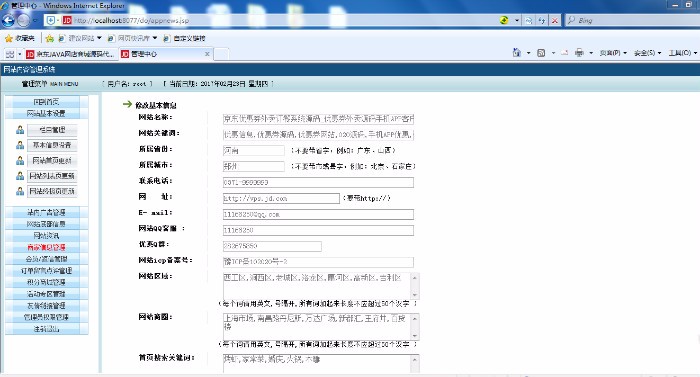This screenshot has width=700, height=377.
Task: Open the recent pages dropdown next to Forward
Action: tap(35, 21)
